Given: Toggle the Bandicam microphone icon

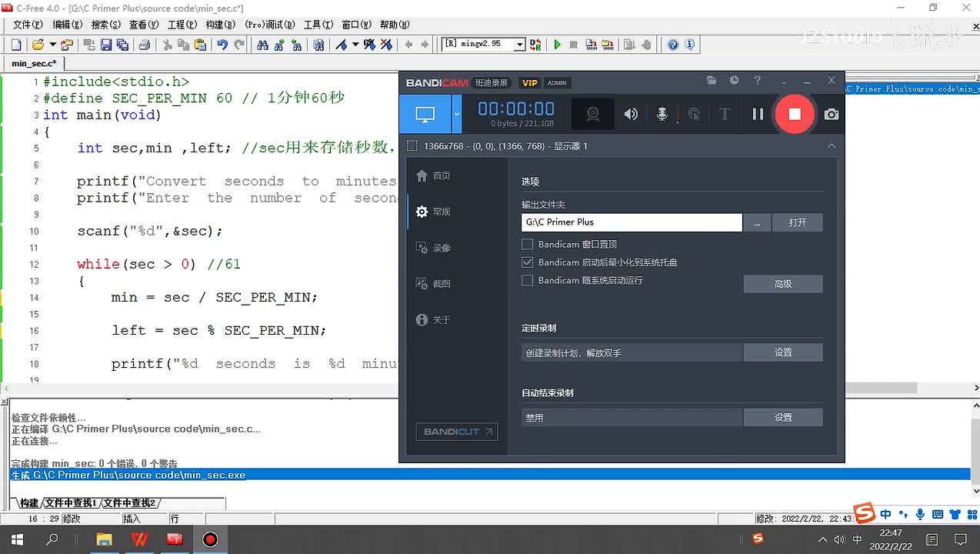Looking at the screenshot, I should coord(662,114).
